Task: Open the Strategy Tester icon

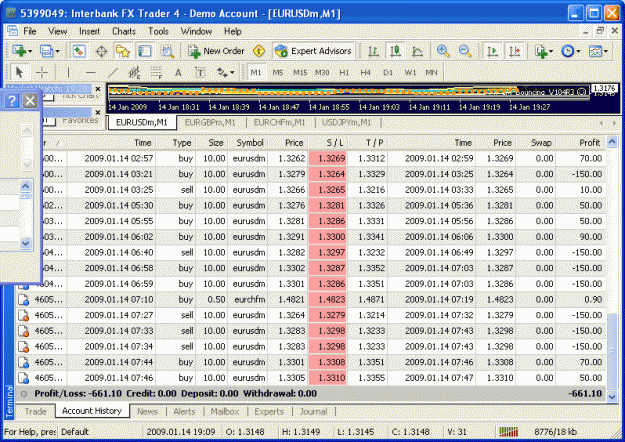Action: tap(167, 51)
